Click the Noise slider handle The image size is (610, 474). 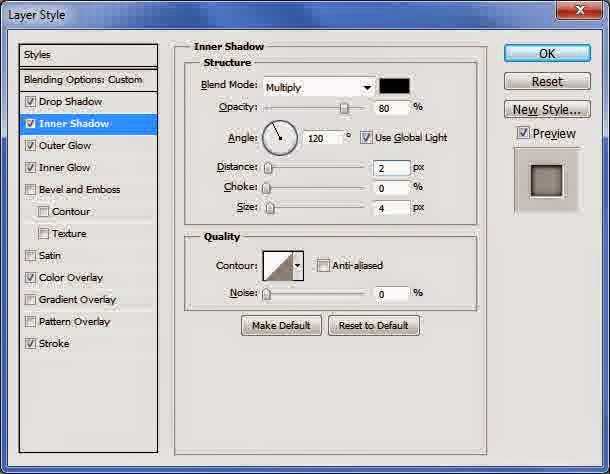(x=266, y=294)
